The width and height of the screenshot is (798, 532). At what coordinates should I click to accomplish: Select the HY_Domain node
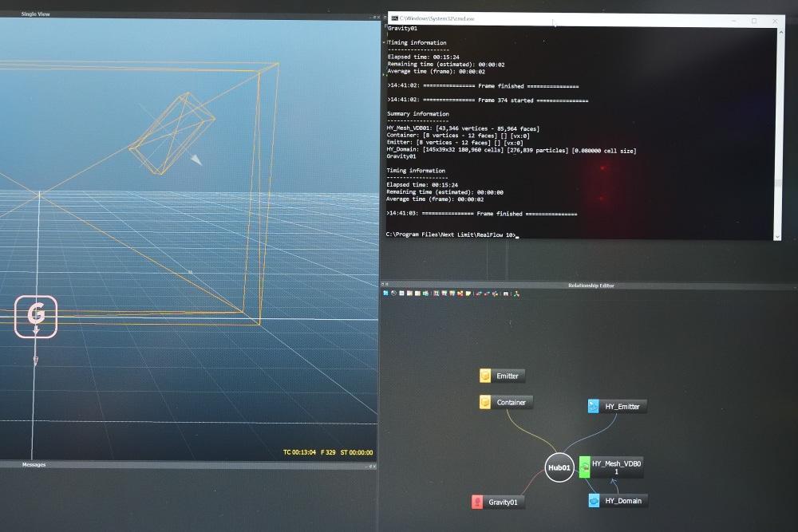[x=618, y=501]
